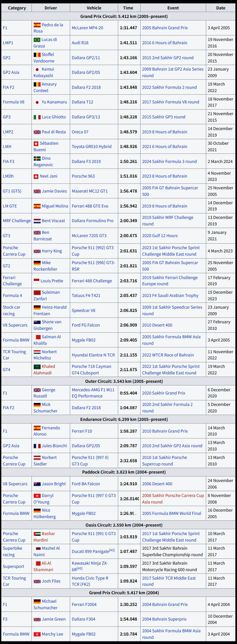The height and width of the screenshot is (644, 237).
Task: Open the Speedcar V8 vehicle link
Action: tap(84, 311)
